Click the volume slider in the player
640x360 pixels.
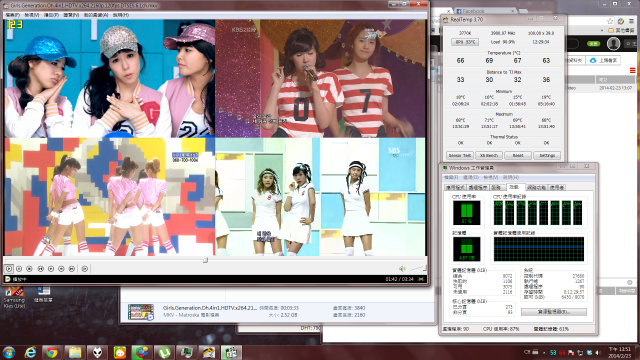click(x=417, y=268)
